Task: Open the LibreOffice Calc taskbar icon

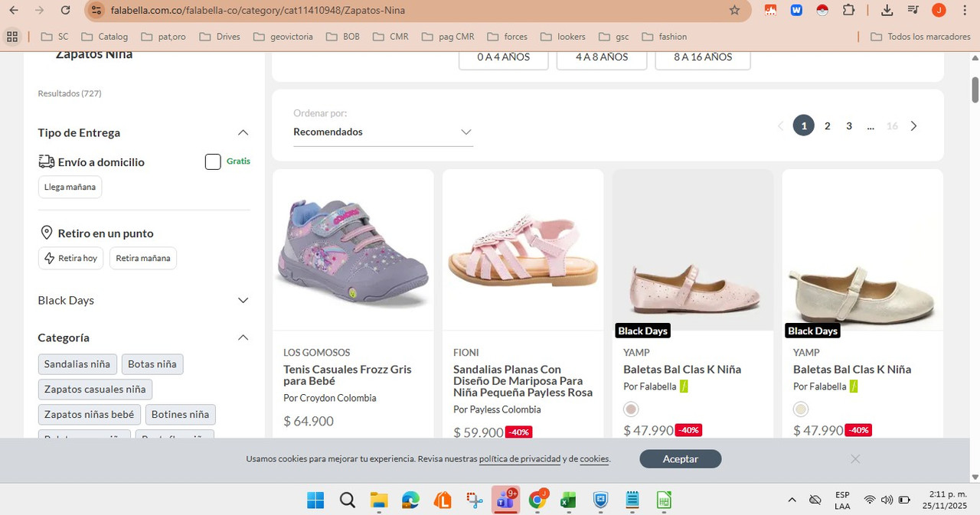Action: click(x=664, y=500)
